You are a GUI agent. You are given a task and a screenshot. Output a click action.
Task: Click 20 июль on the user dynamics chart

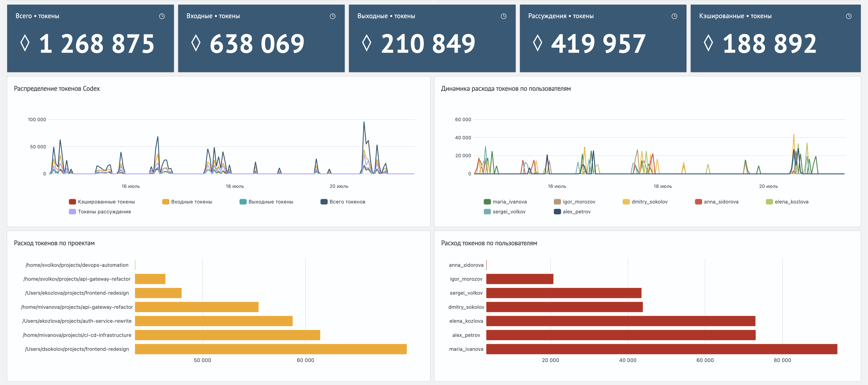[x=768, y=186]
